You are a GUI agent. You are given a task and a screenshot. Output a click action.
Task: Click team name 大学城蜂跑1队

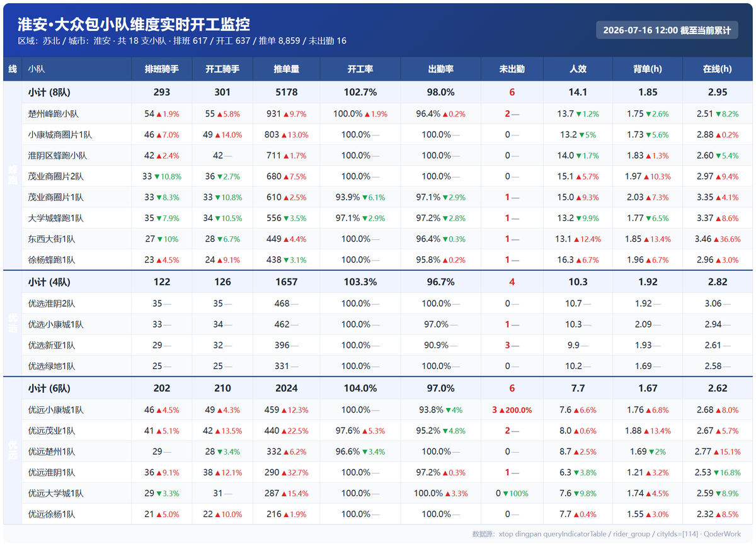point(55,218)
